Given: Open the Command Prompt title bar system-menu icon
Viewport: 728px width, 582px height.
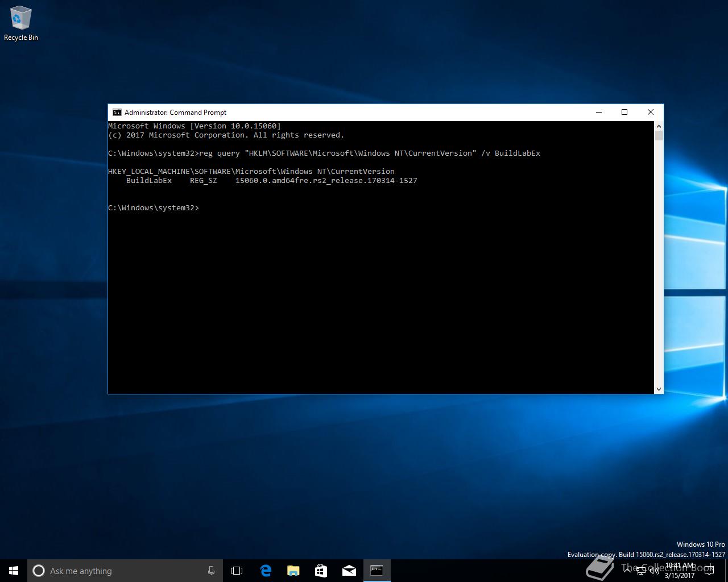Looking at the screenshot, I should (117, 113).
